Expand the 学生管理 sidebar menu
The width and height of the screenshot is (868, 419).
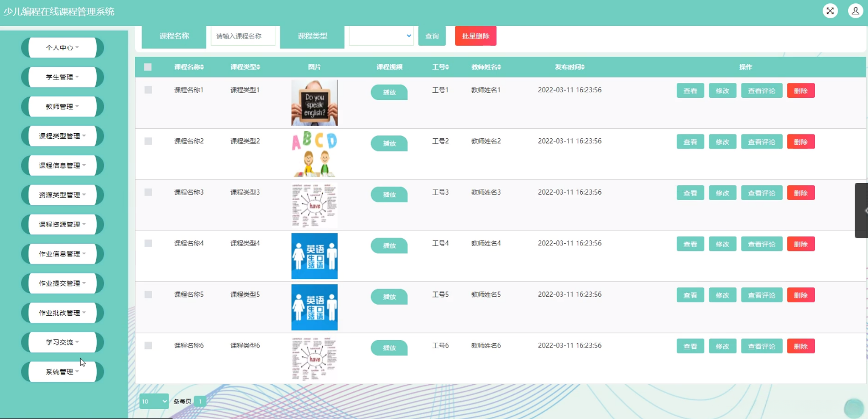coord(62,77)
